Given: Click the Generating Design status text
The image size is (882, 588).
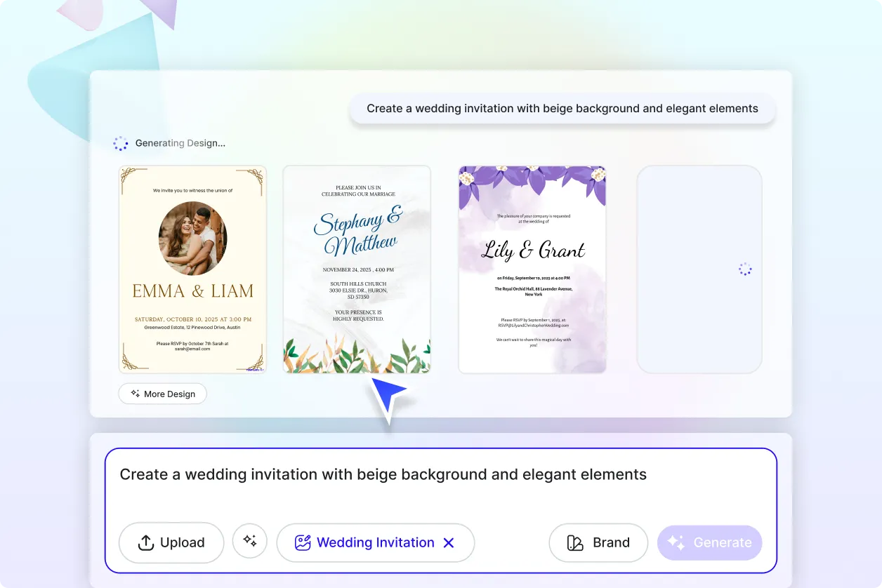Looking at the screenshot, I should click(180, 143).
